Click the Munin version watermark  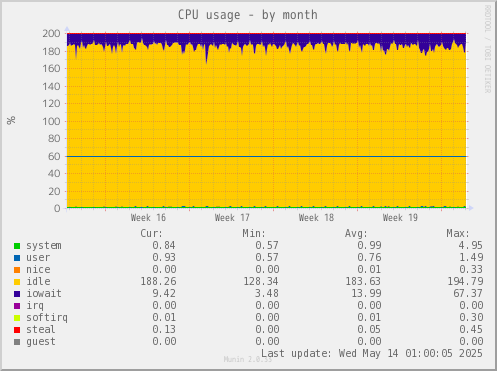[x=248, y=359]
